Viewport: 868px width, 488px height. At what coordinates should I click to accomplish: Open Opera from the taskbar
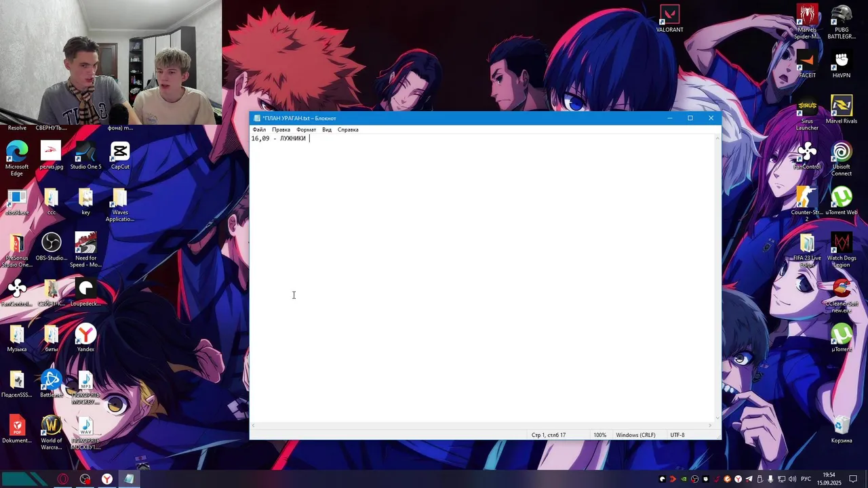pos(63,479)
